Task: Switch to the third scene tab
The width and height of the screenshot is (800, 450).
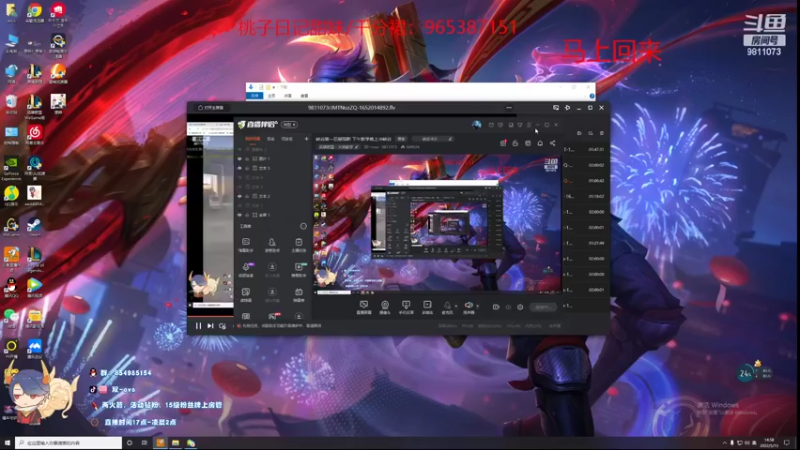Action: [287, 139]
